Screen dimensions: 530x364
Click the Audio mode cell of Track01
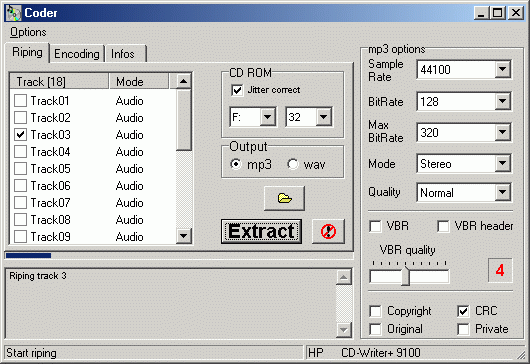pyautogui.click(x=129, y=101)
